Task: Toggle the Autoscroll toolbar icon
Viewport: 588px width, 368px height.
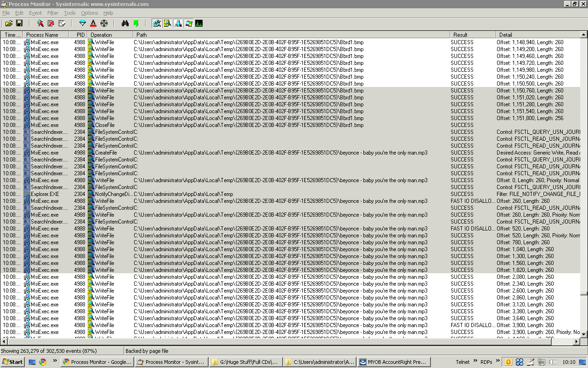Action: tap(51, 23)
